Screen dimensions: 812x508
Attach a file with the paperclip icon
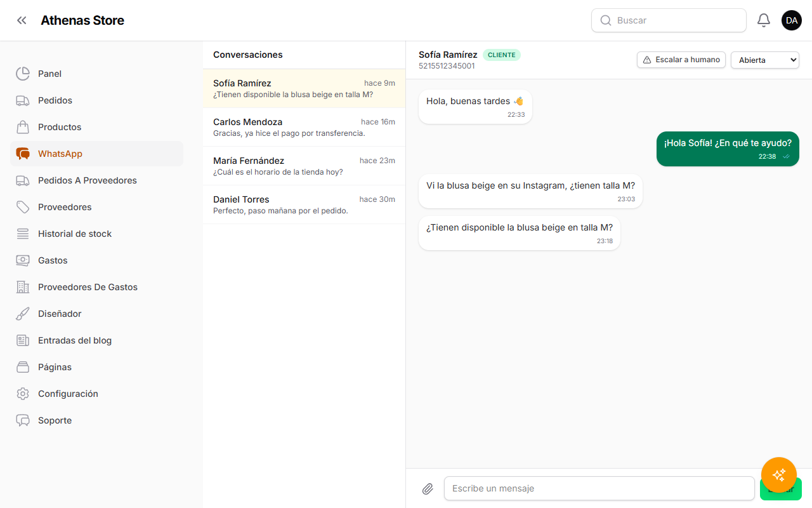pyautogui.click(x=428, y=488)
